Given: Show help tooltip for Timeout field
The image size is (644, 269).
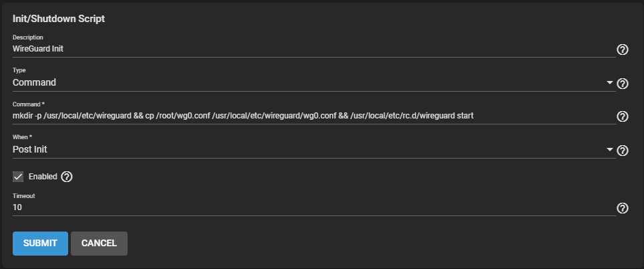Looking at the screenshot, I should [x=622, y=208].
